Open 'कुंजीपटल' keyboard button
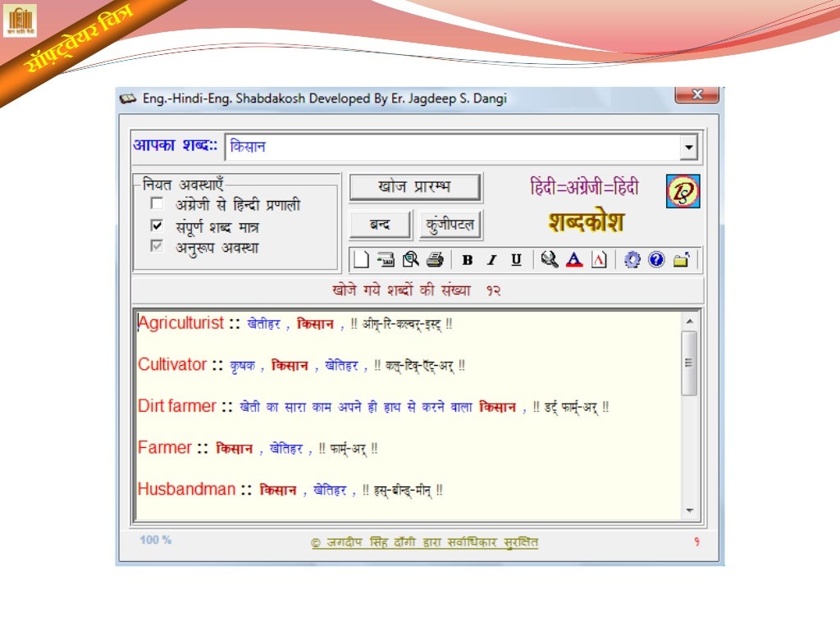 [x=450, y=225]
